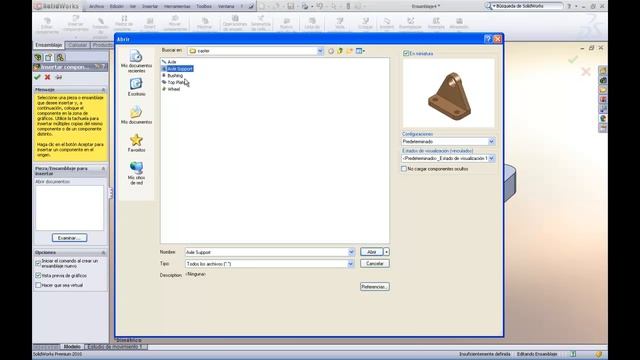Click the Cancelar button
The image size is (640, 360).
[x=375, y=264]
